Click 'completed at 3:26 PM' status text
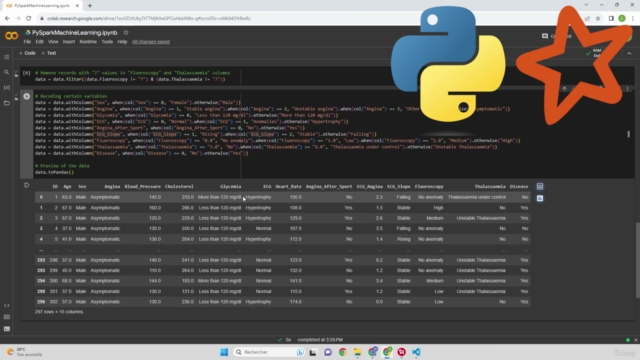 point(320,340)
